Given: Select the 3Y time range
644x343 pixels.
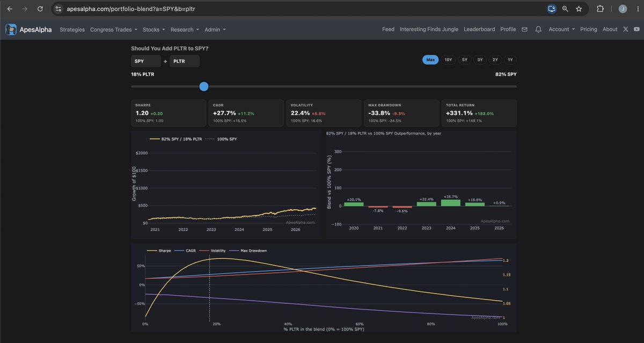Looking at the screenshot, I should pos(480,60).
